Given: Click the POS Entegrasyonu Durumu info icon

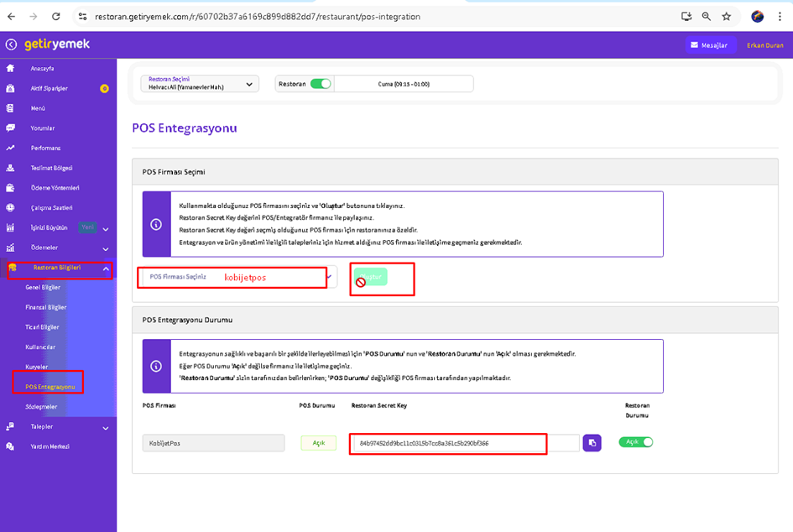Looking at the screenshot, I should [156, 366].
